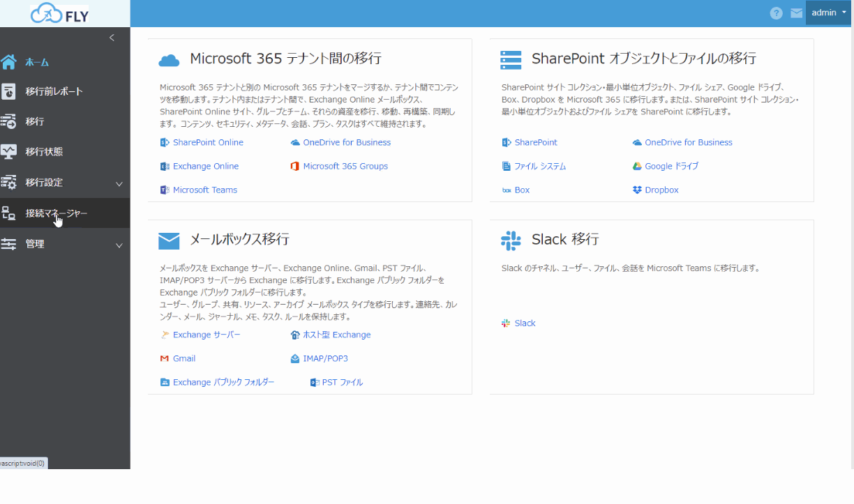Click the help question mark icon
854x504 pixels.
tap(776, 13)
